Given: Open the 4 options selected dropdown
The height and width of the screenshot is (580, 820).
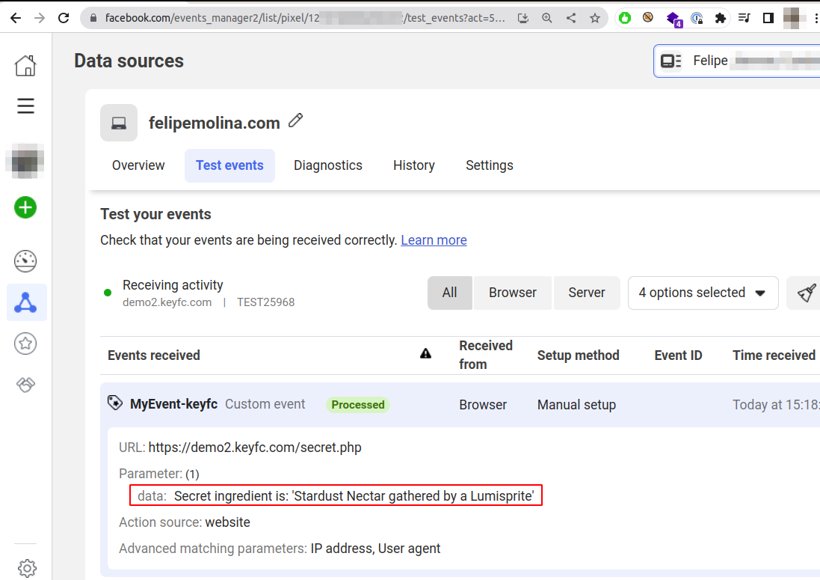Looking at the screenshot, I should (702, 293).
